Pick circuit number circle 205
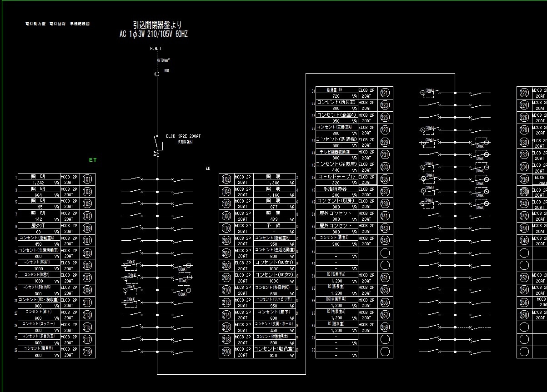The height and width of the screenshot is (392, 547). pos(87,266)
